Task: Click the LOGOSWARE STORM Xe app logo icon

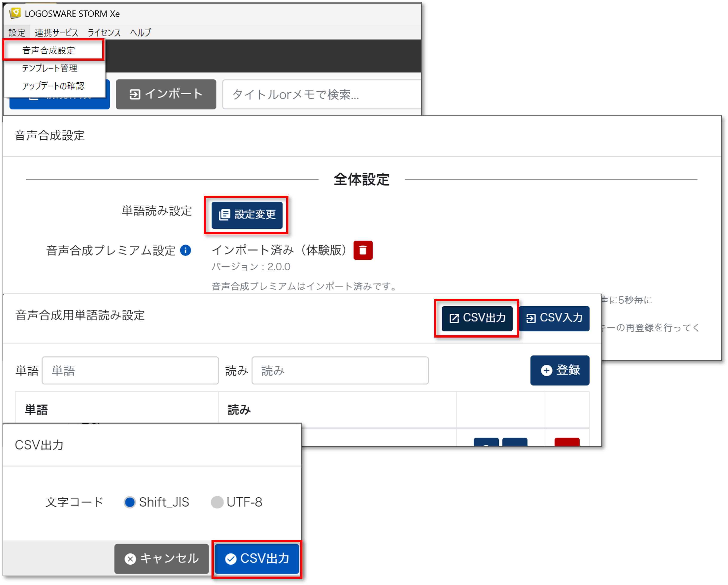Action: [x=15, y=13]
